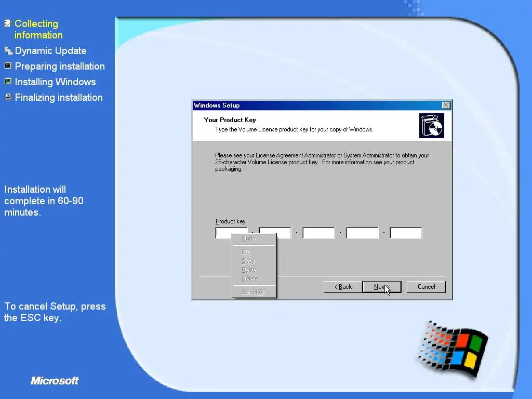Cancel the Windows Setup wizard
532x399 pixels.
click(426, 287)
